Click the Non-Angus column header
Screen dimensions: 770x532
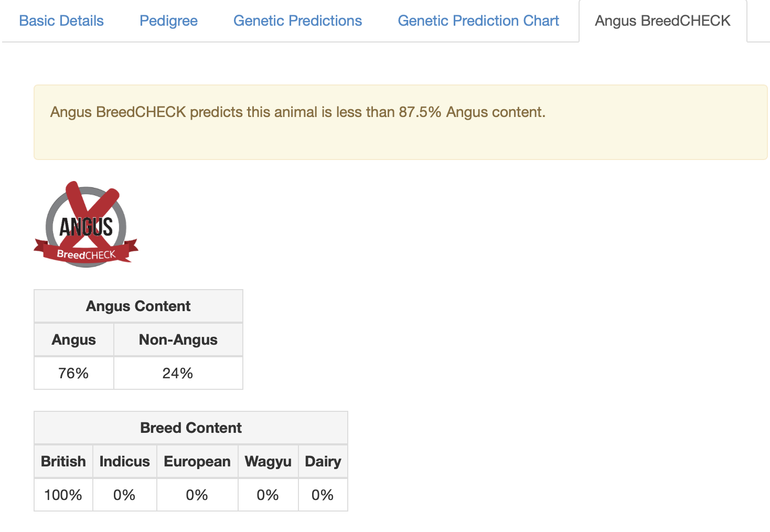[178, 340]
